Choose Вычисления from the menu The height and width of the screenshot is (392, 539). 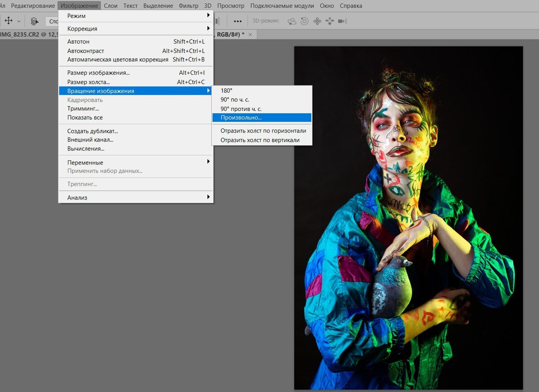pyautogui.click(x=136, y=149)
